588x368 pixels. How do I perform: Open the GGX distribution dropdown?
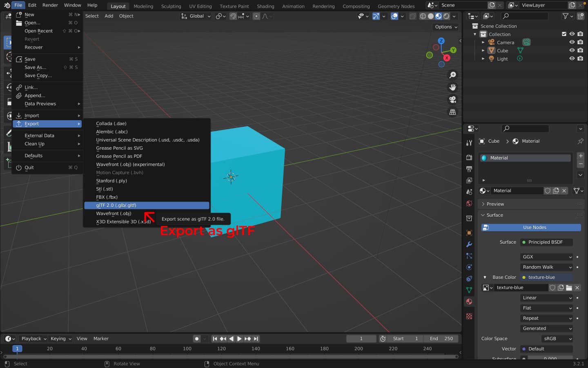[x=547, y=257]
